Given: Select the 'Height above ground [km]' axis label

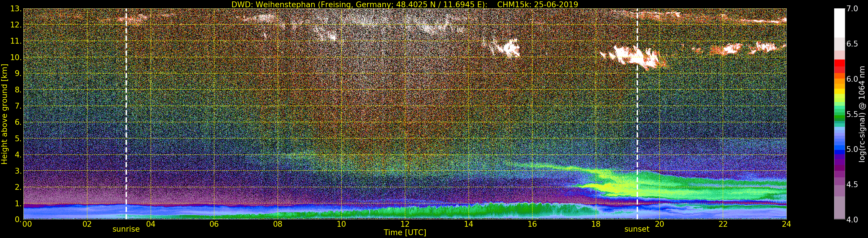Looking at the screenshot, I should point(4,114).
